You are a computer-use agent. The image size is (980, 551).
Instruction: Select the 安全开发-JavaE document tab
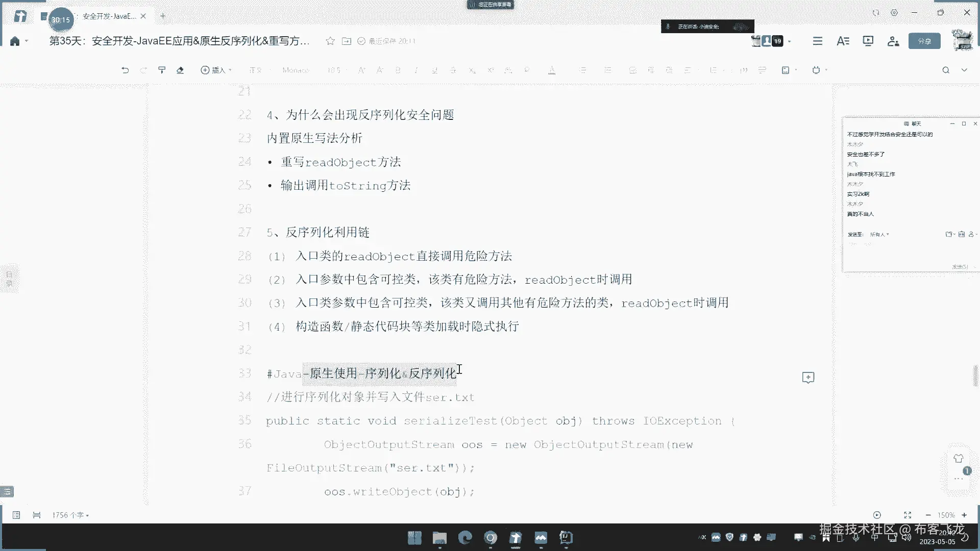coord(109,16)
